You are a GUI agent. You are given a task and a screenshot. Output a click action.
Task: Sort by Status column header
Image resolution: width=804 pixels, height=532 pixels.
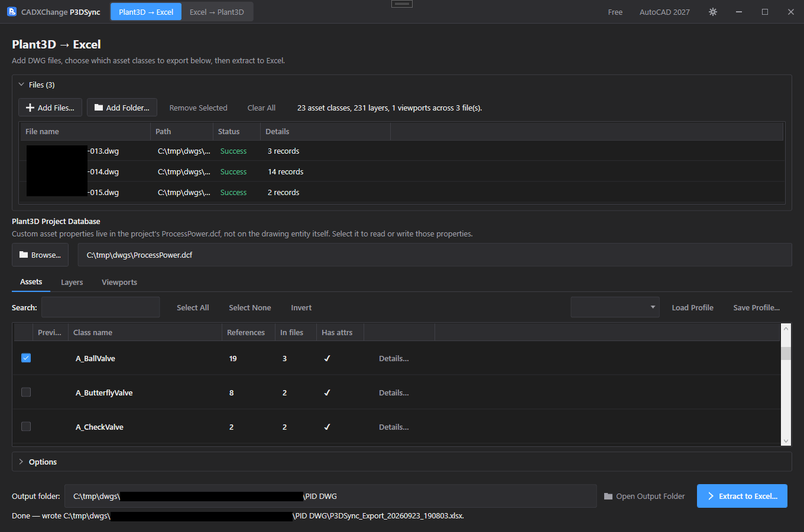(x=237, y=131)
